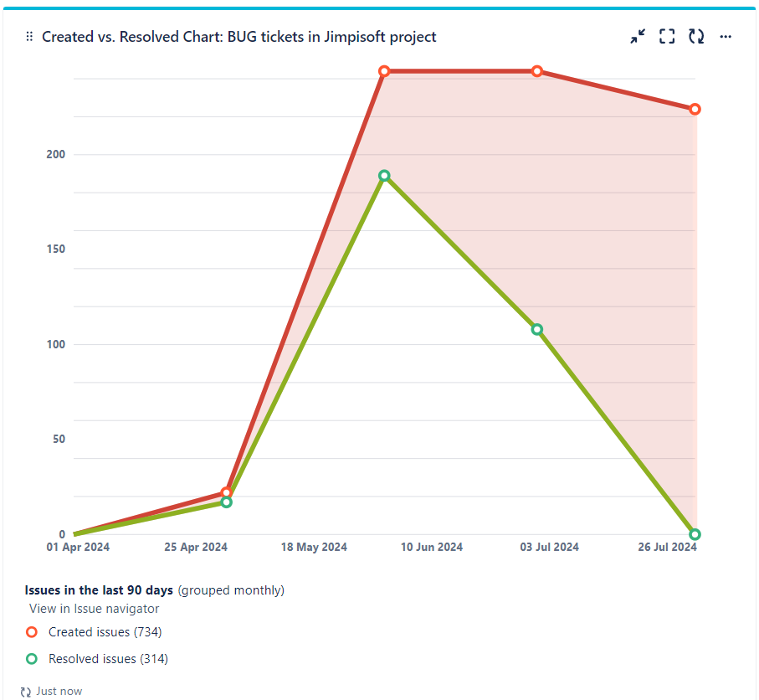Click the red peak data point marker

pyautogui.click(x=385, y=71)
